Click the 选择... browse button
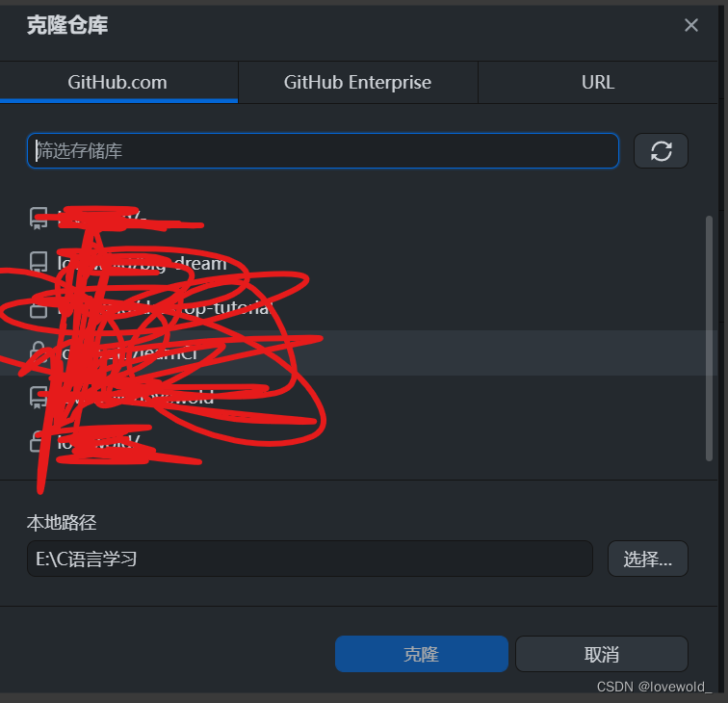The image size is (728, 703). point(648,559)
